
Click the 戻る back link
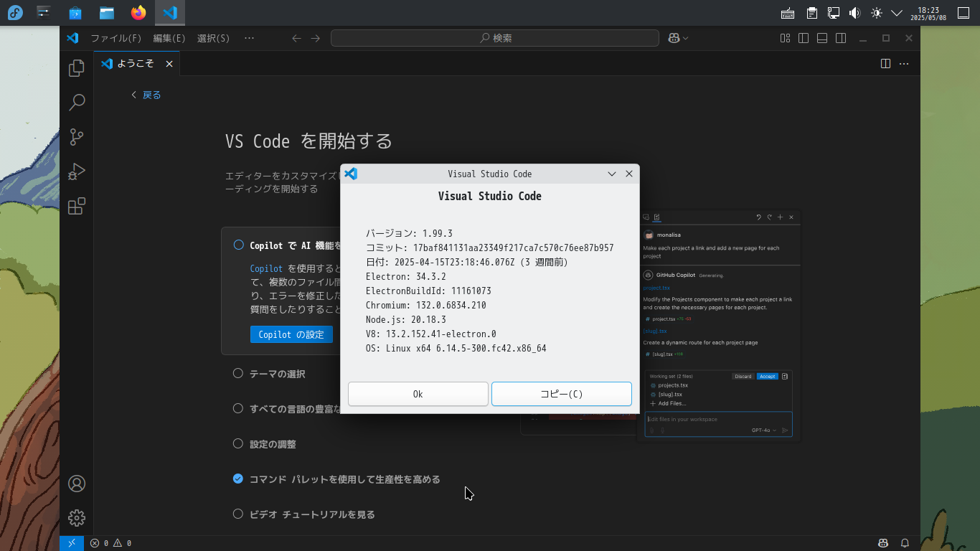[x=146, y=95]
